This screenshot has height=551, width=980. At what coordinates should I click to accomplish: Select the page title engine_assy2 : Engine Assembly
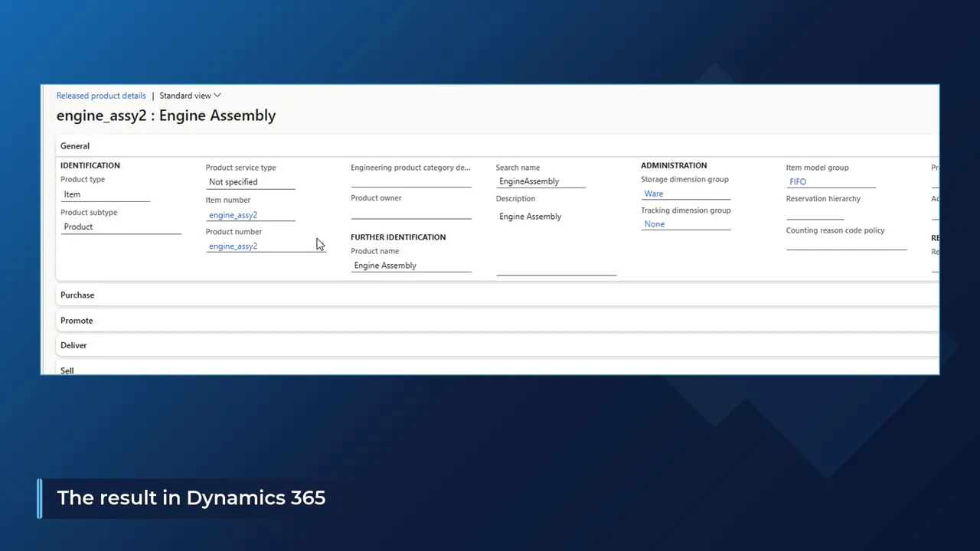(166, 116)
